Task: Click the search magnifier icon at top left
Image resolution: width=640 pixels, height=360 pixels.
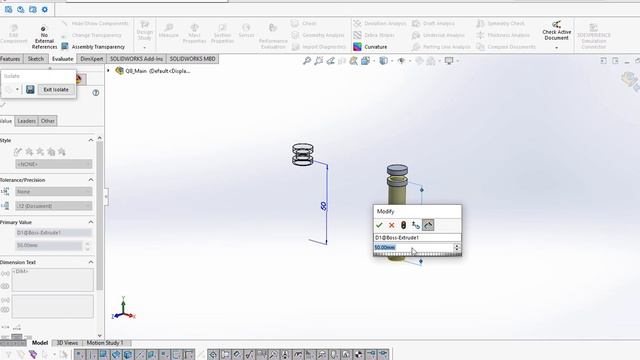Action: (x=21, y=9)
